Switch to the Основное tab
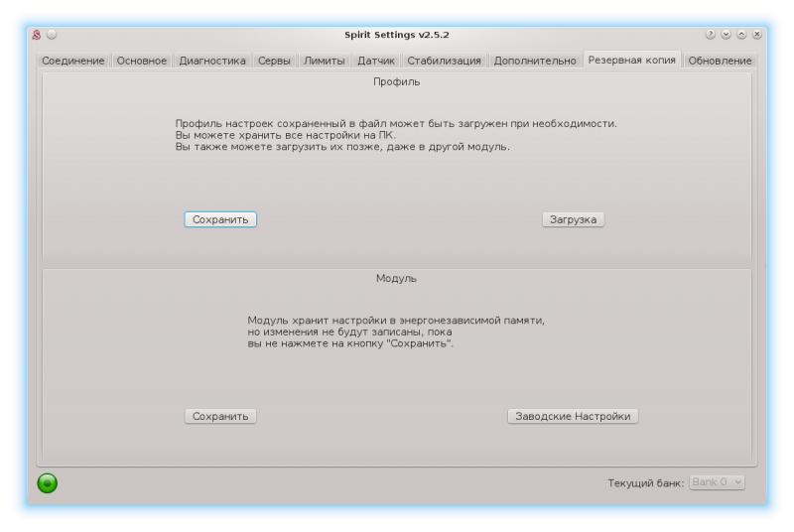Screen dimensions: 794x532 pyautogui.click(x=141, y=61)
